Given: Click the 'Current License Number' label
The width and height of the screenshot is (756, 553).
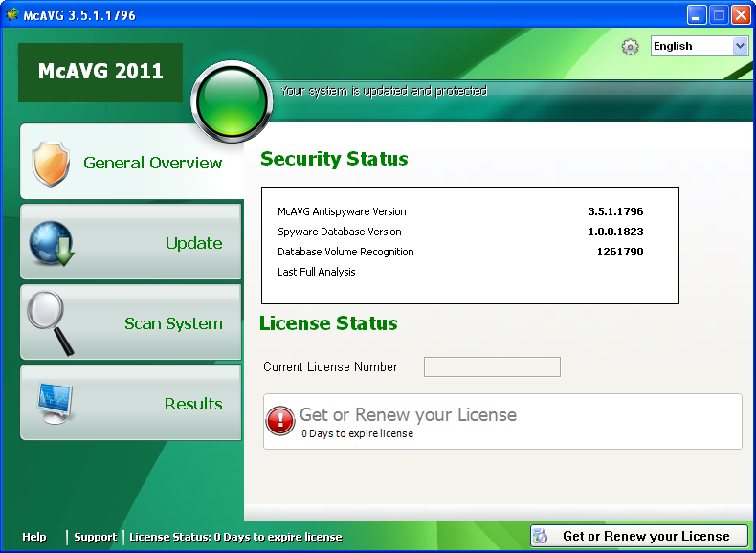Looking at the screenshot, I should [x=330, y=366].
